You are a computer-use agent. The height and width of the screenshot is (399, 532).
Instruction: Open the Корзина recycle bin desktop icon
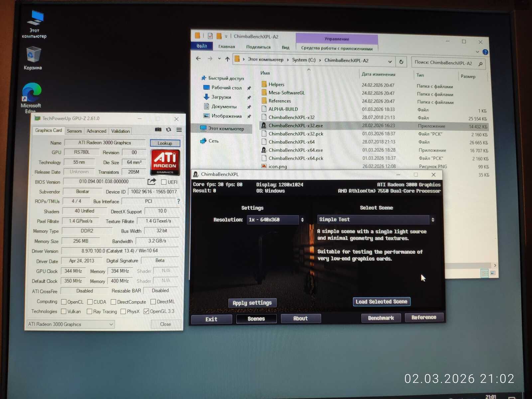[x=33, y=58]
